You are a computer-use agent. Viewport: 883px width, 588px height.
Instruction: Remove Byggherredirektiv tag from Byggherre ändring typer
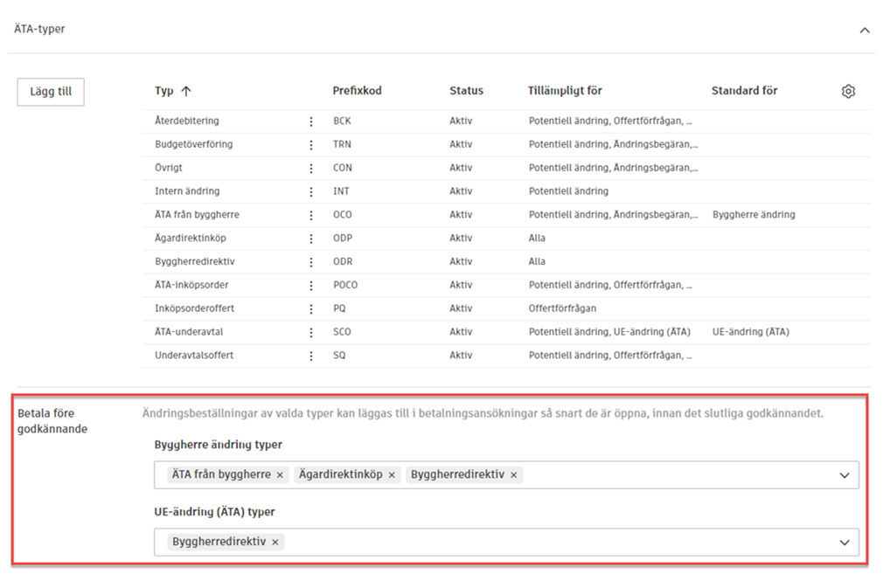(x=513, y=475)
